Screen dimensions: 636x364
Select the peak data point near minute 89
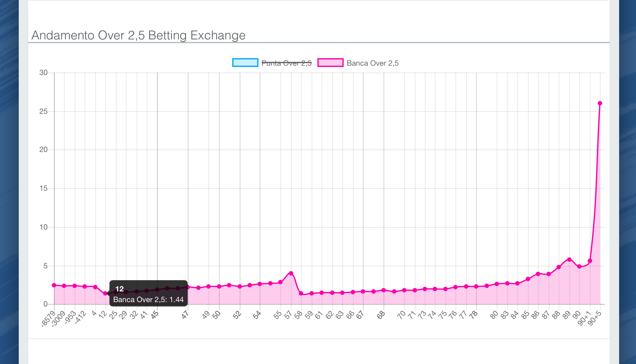click(x=569, y=260)
